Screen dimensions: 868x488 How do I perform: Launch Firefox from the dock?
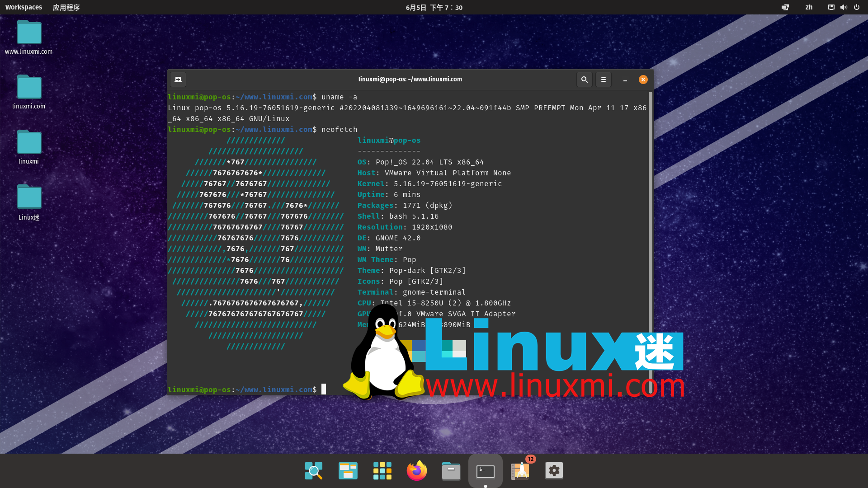(417, 471)
